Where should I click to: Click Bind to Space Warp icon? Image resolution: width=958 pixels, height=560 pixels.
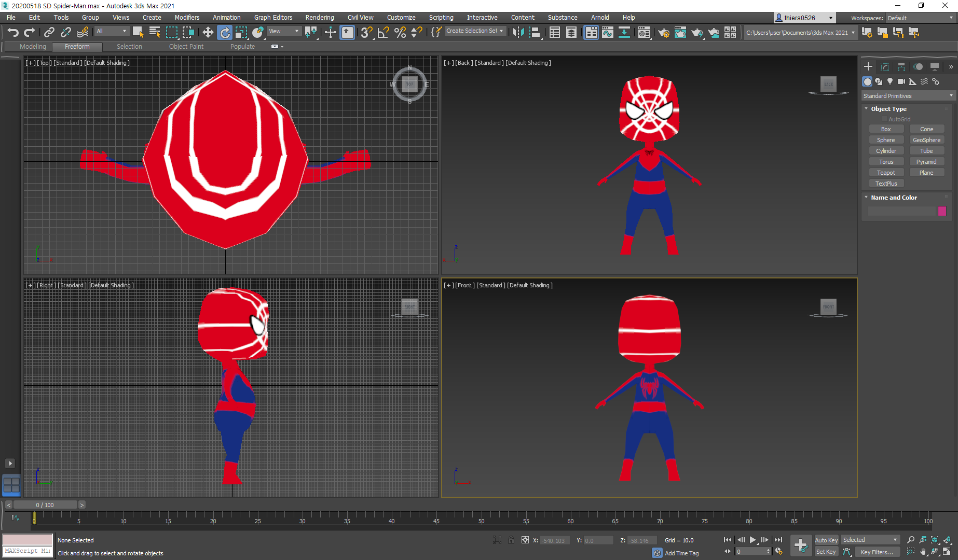(x=82, y=33)
